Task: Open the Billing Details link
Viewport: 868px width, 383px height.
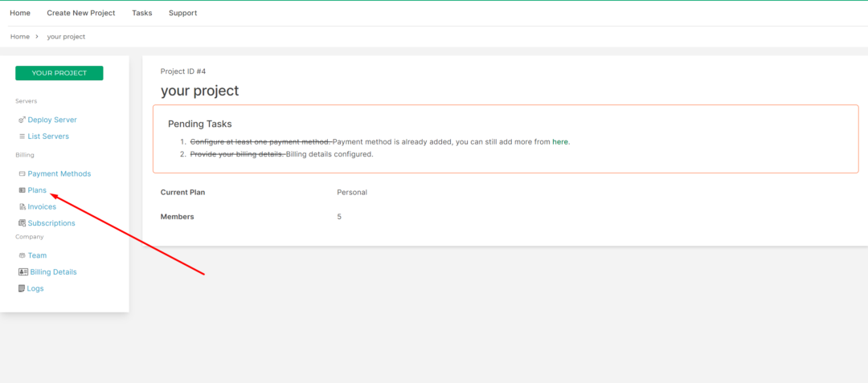Action: (53, 272)
